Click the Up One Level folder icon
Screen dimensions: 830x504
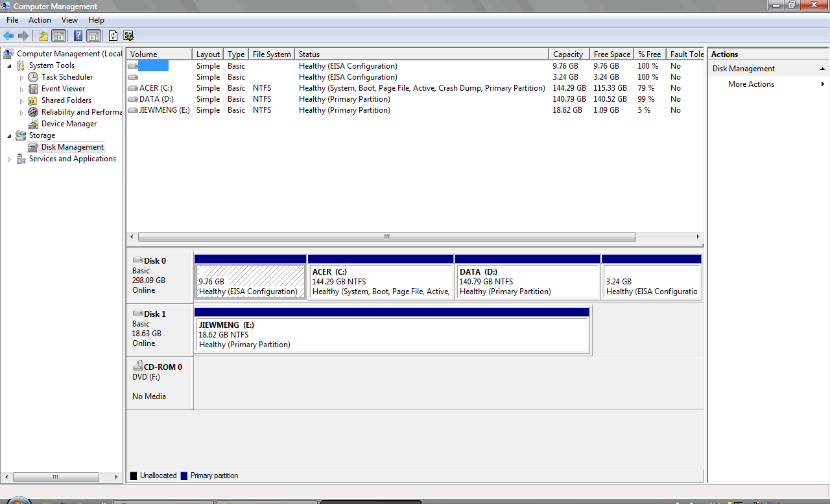tap(43, 36)
